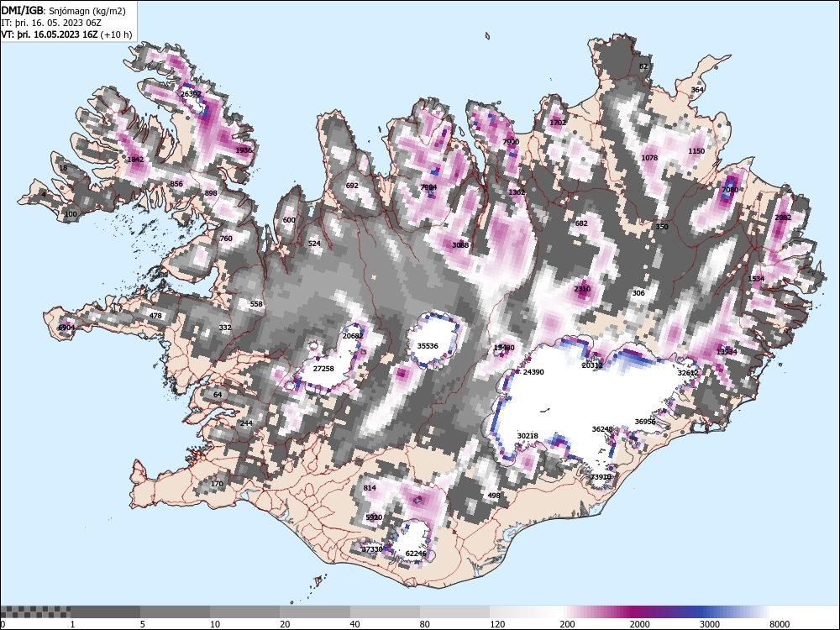
Task: Select the 1936 map value
Action: [244, 150]
